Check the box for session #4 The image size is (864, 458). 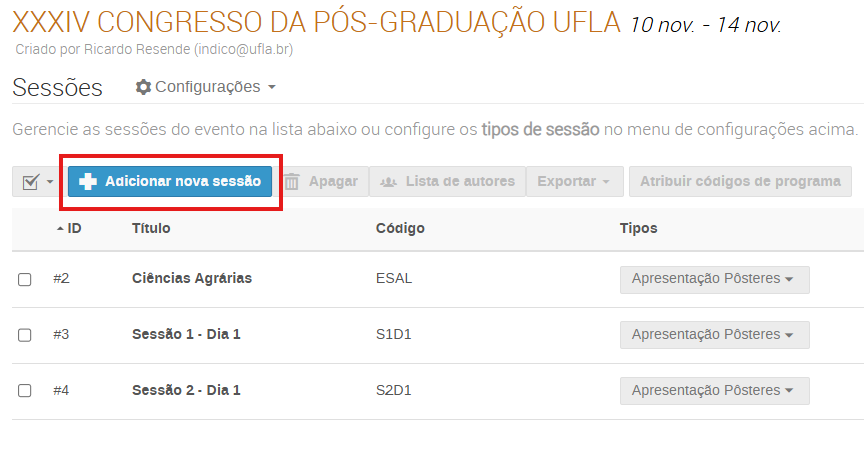pos(25,391)
